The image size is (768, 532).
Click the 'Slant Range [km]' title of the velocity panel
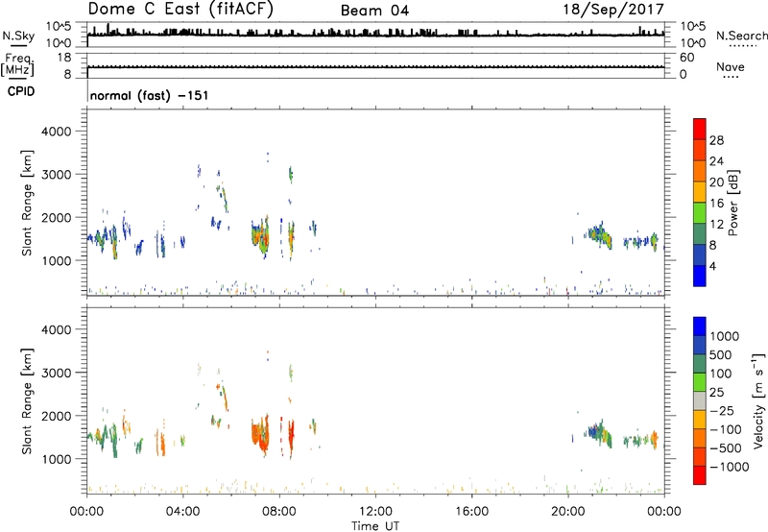[x=27, y=401]
